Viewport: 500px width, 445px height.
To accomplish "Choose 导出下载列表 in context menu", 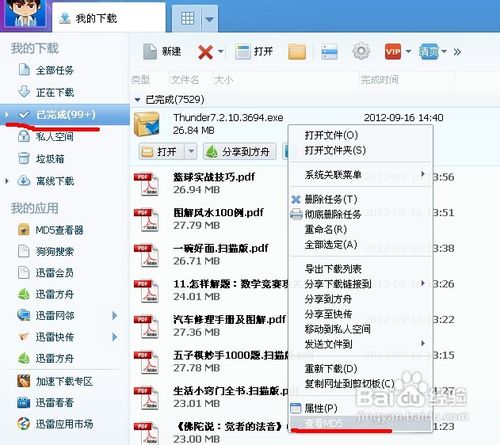I will [x=333, y=269].
